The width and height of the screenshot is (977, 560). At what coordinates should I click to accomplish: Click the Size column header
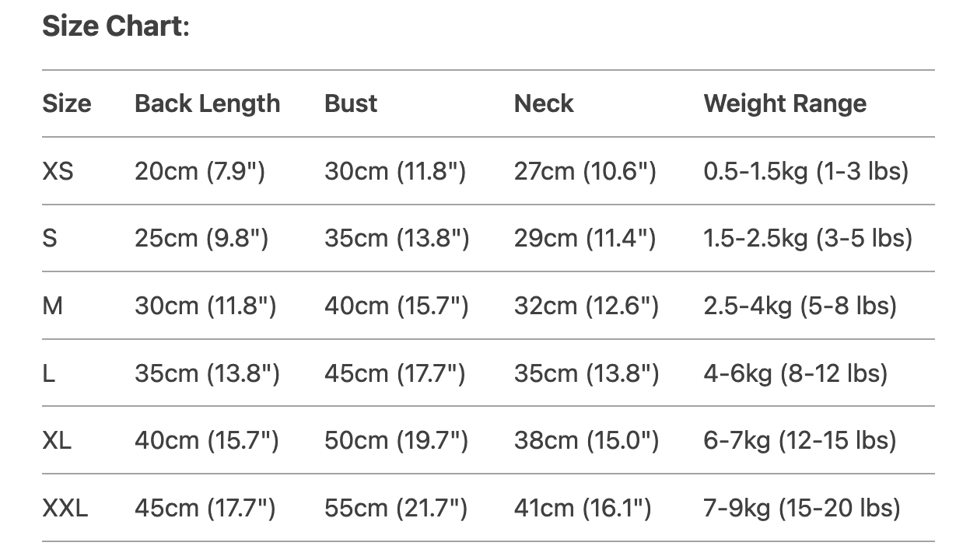tap(66, 103)
